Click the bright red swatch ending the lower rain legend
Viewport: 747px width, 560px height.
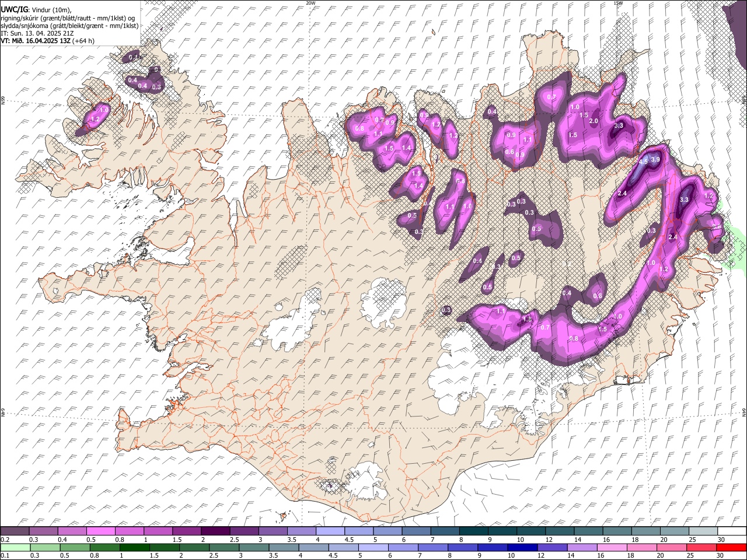732,547
